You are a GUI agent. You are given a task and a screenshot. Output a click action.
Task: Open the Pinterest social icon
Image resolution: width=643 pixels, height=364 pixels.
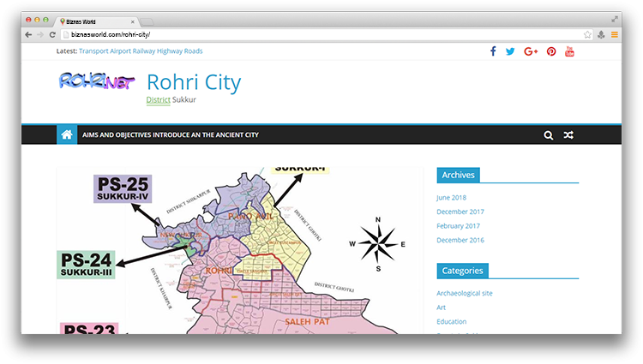551,51
